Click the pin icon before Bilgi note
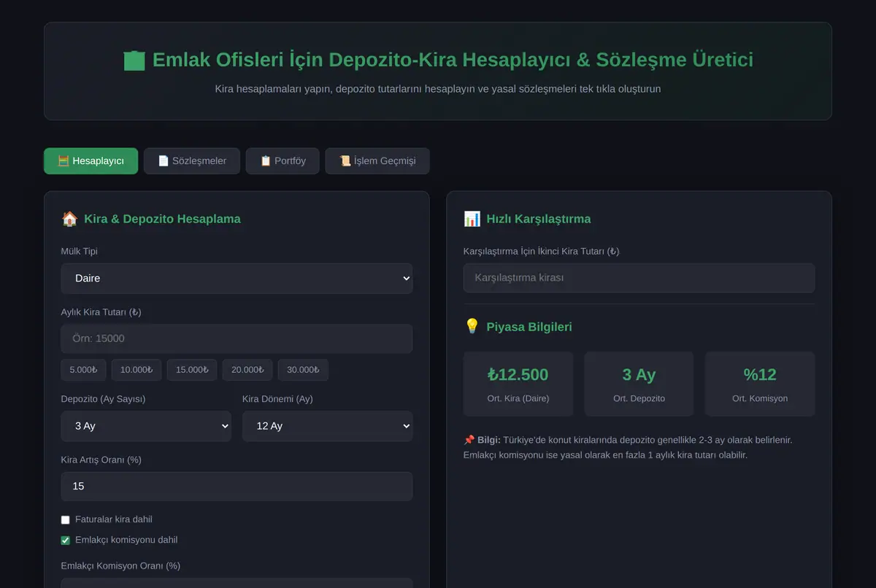876x588 pixels. pyautogui.click(x=469, y=441)
